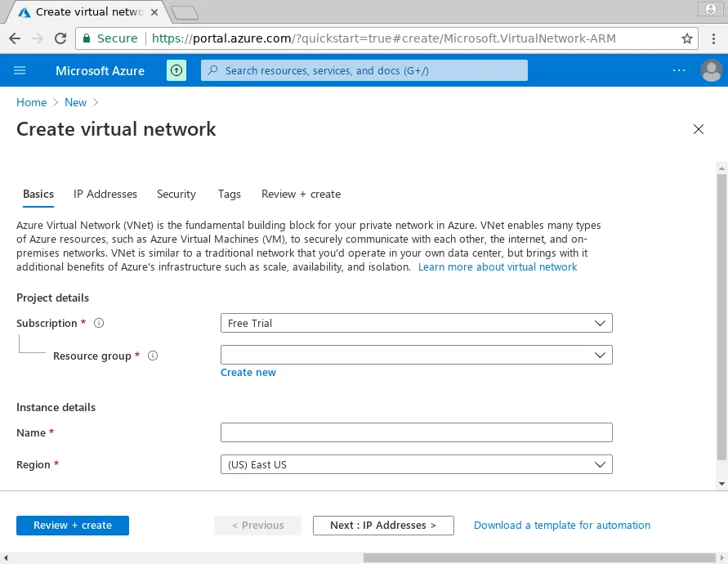Click the browser back arrow
Image resolution: width=728 pixels, height=564 pixels.
coord(15,38)
